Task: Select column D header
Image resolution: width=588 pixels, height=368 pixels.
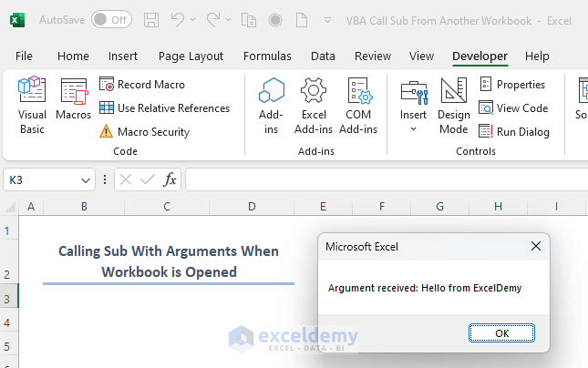Action: [252, 207]
